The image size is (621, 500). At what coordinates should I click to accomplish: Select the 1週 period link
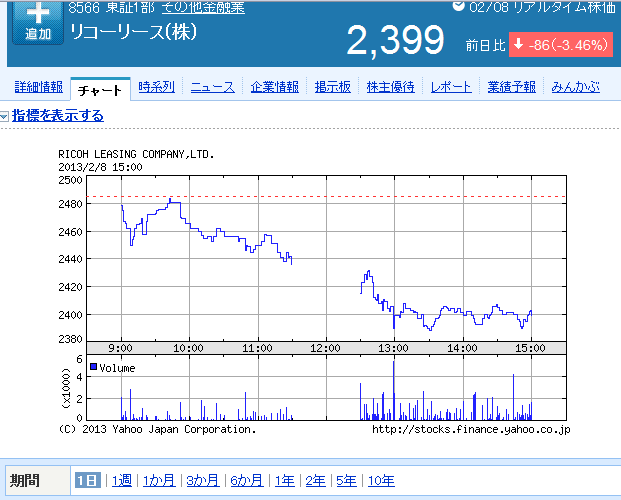[122, 481]
